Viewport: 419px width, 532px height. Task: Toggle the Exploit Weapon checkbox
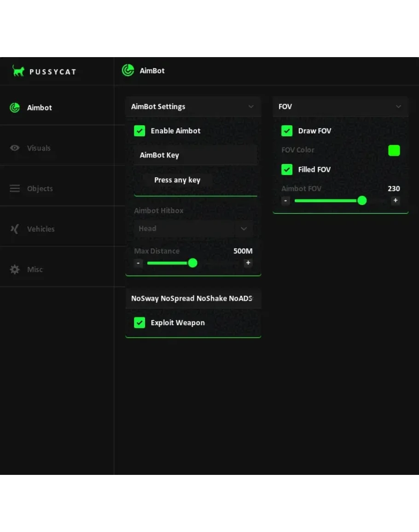(x=140, y=323)
